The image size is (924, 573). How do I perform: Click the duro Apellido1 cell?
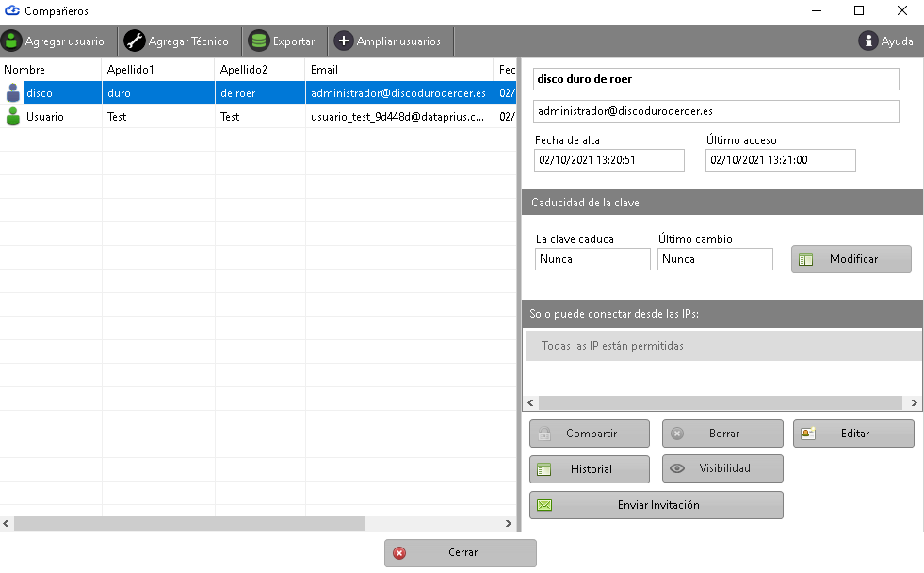pyautogui.click(x=158, y=93)
